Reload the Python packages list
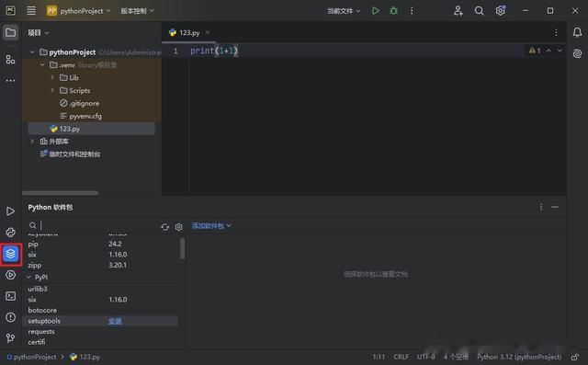The width and height of the screenshot is (588, 365). [164, 227]
